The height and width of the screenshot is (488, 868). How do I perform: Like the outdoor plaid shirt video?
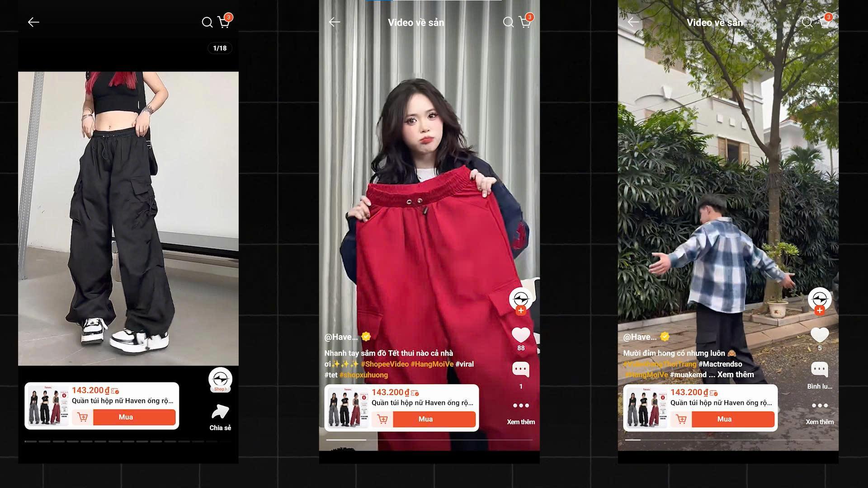pyautogui.click(x=819, y=335)
